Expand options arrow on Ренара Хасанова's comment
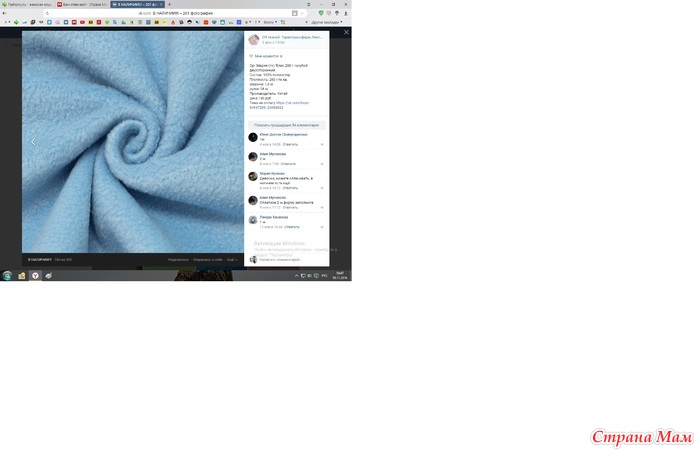The image size is (700, 452). [x=322, y=227]
